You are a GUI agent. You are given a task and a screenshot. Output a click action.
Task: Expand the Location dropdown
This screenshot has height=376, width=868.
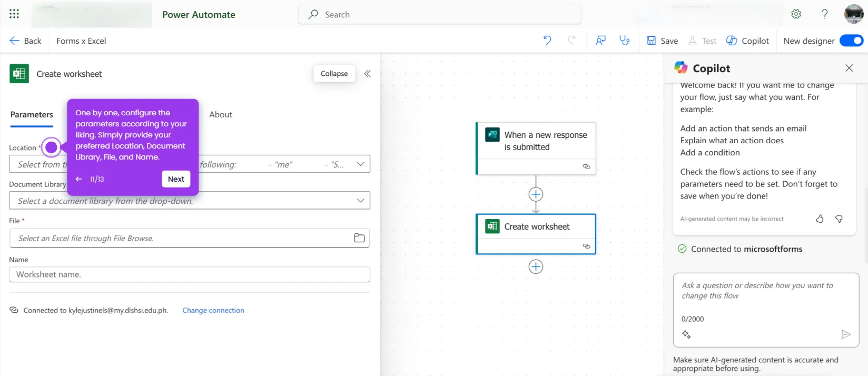[x=360, y=164]
